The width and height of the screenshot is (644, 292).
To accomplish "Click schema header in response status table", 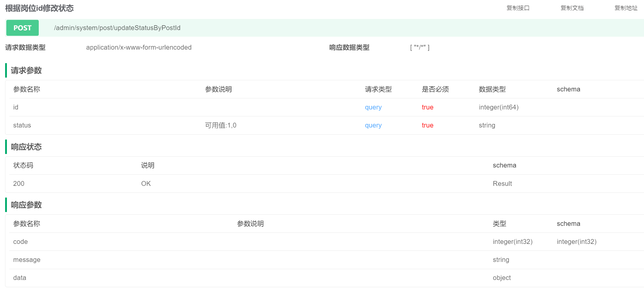I will [x=505, y=165].
